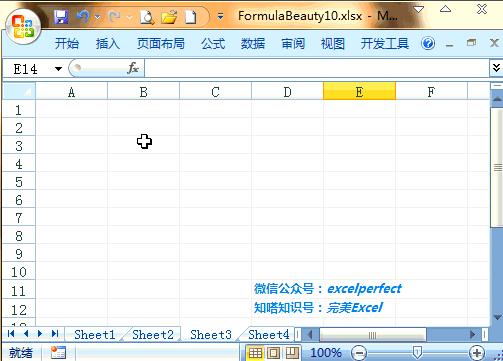Select column A header
Viewport: 503px width, 361px height.
coord(71,92)
